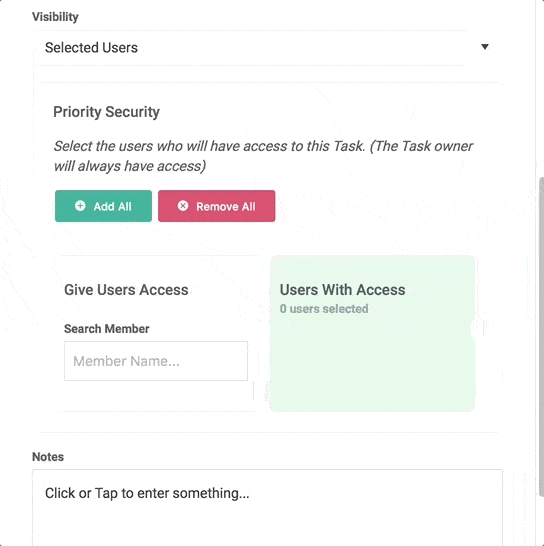Focus the Member Name search field
Screen dimensions: 544x546
156,361
